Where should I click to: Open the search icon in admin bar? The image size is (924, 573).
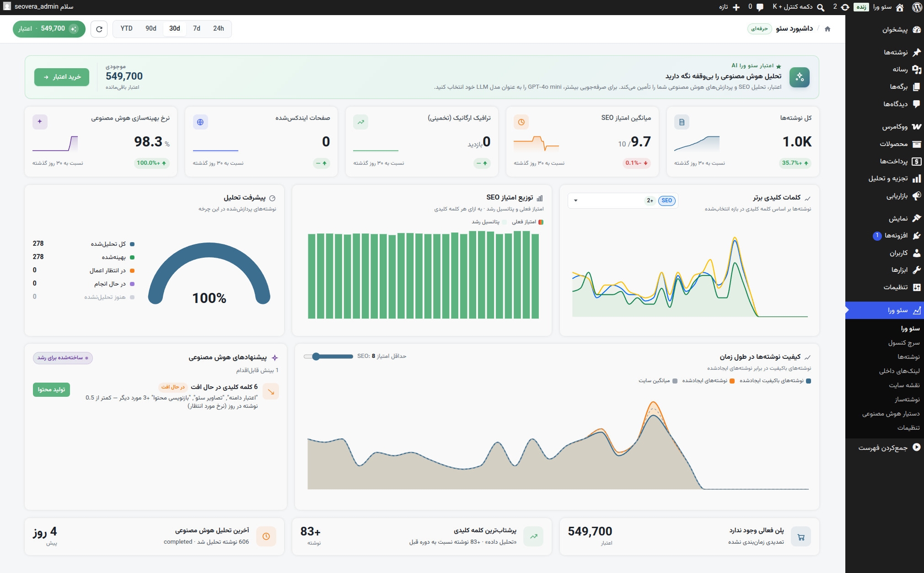click(821, 7)
